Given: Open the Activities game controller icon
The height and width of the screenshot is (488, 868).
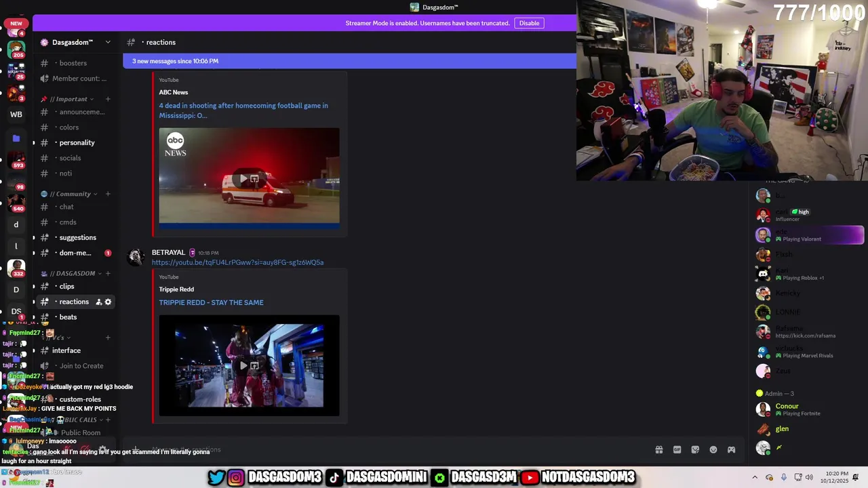Looking at the screenshot, I should click(732, 449).
